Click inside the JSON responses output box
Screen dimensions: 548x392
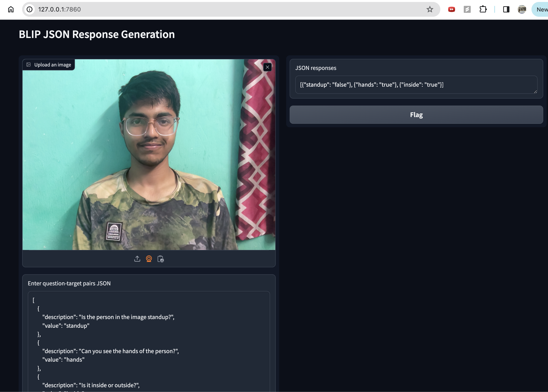[x=416, y=85]
